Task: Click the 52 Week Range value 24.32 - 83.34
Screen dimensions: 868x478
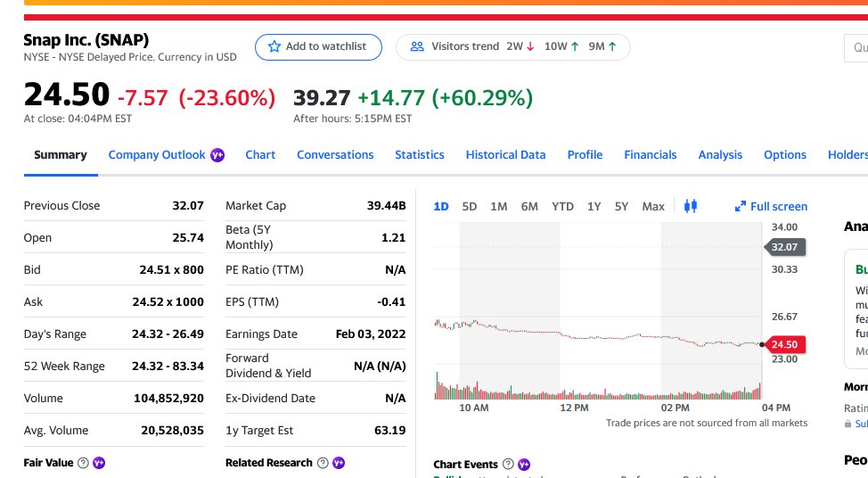Action: coord(168,367)
